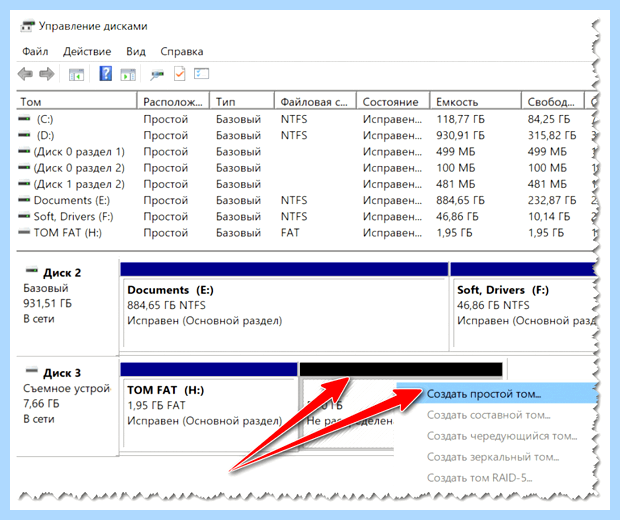Click the disk icon beside Диск 2
Screen dimensions: 620x520
coord(32,271)
